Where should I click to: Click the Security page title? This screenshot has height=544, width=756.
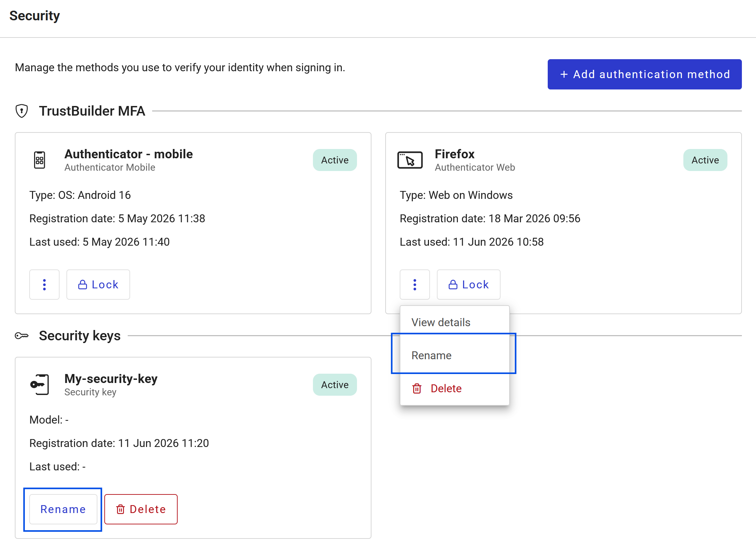click(35, 16)
